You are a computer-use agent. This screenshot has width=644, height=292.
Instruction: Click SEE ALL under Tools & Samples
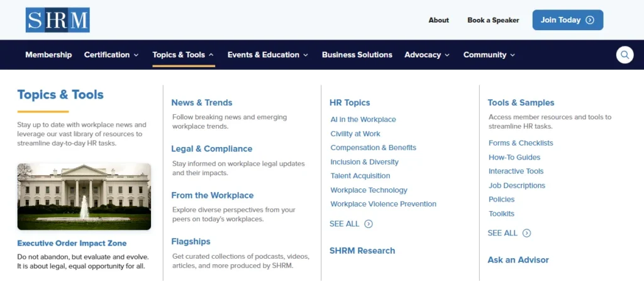point(502,233)
